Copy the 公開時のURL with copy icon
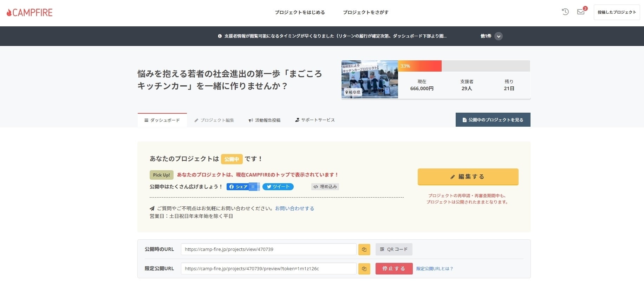The width and height of the screenshot is (644, 299). point(364,250)
